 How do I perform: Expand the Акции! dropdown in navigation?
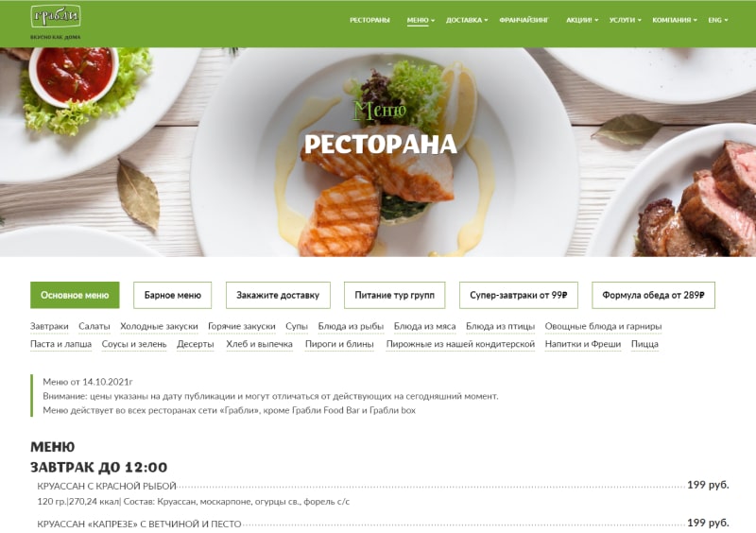[582, 20]
